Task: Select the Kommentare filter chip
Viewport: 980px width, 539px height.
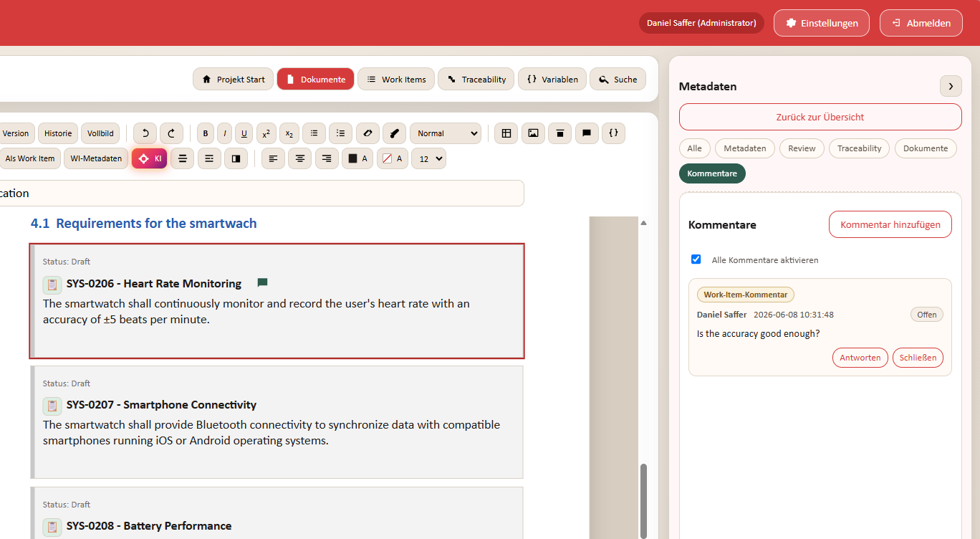Action: pos(712,173)
